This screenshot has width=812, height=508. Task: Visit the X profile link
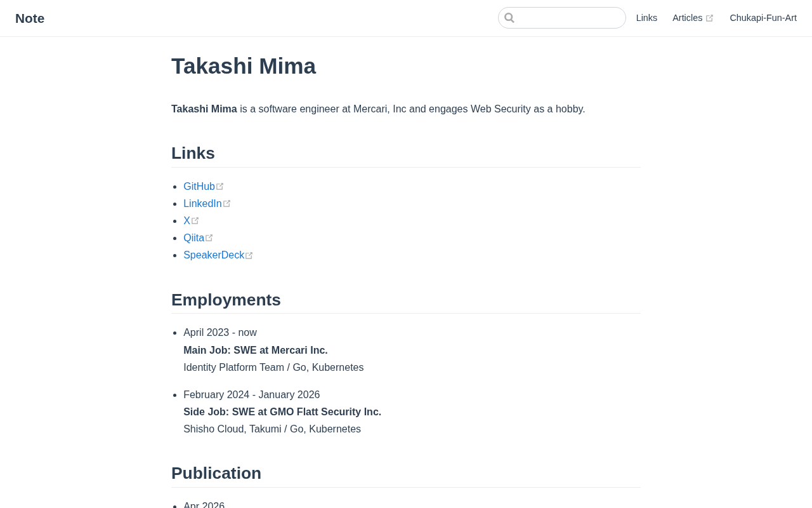tap(187, 220)
